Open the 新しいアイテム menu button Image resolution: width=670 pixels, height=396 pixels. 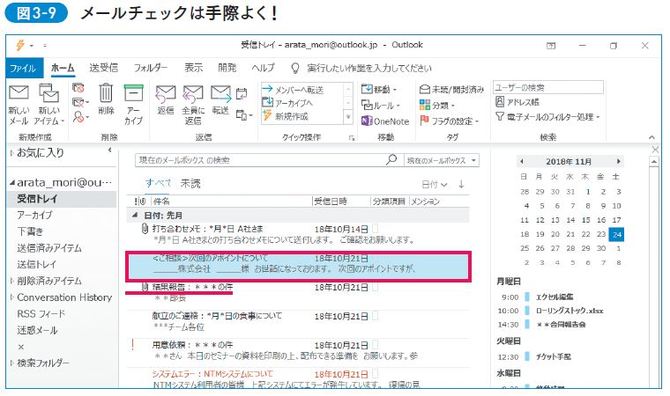point(48,105)
